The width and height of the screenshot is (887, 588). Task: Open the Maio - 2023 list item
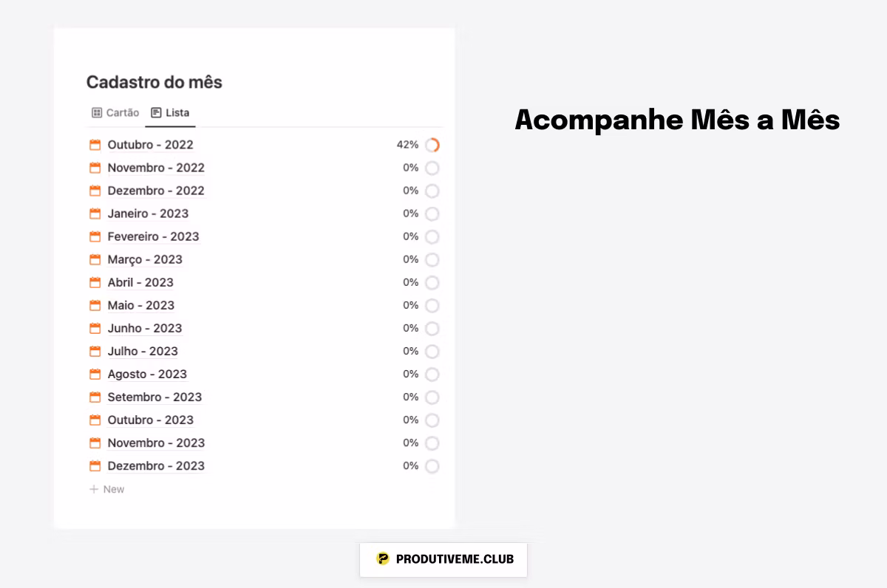click(140, 305)
